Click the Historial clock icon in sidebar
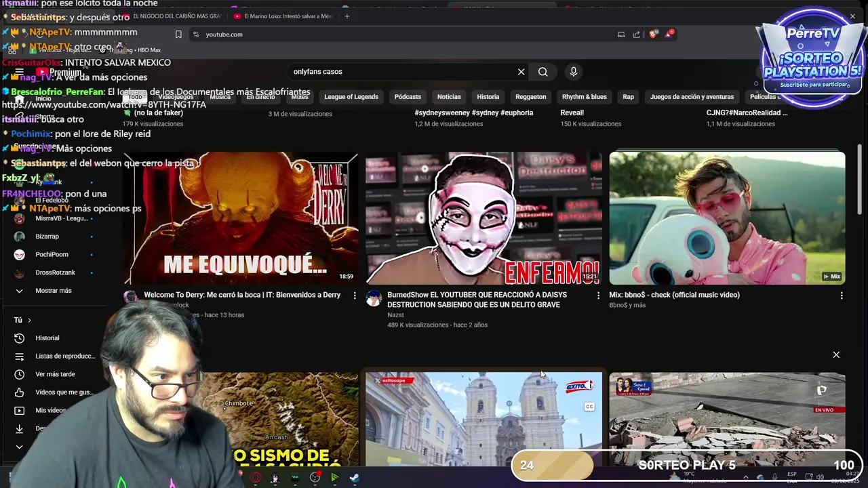 coord(20,338)
